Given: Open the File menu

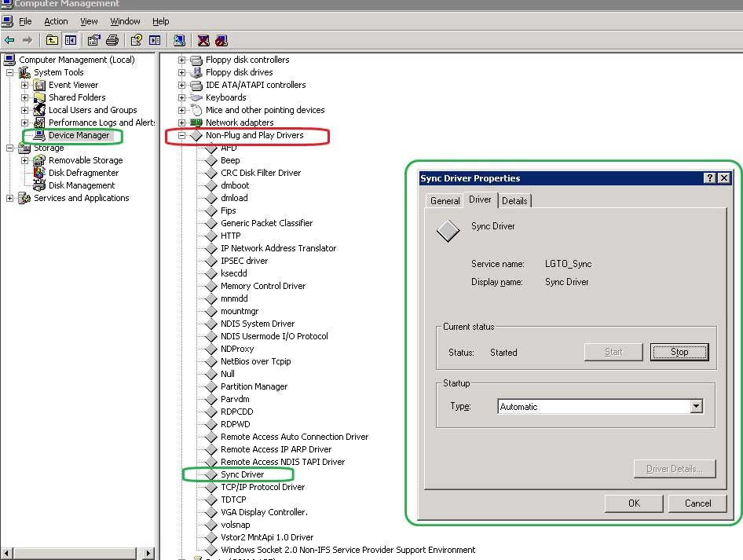Looking at the screenshot, I should [x=25, y=21].
